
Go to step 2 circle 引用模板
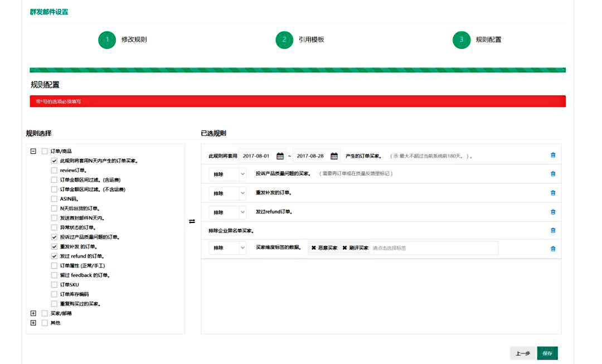click(x=284, y=40)
